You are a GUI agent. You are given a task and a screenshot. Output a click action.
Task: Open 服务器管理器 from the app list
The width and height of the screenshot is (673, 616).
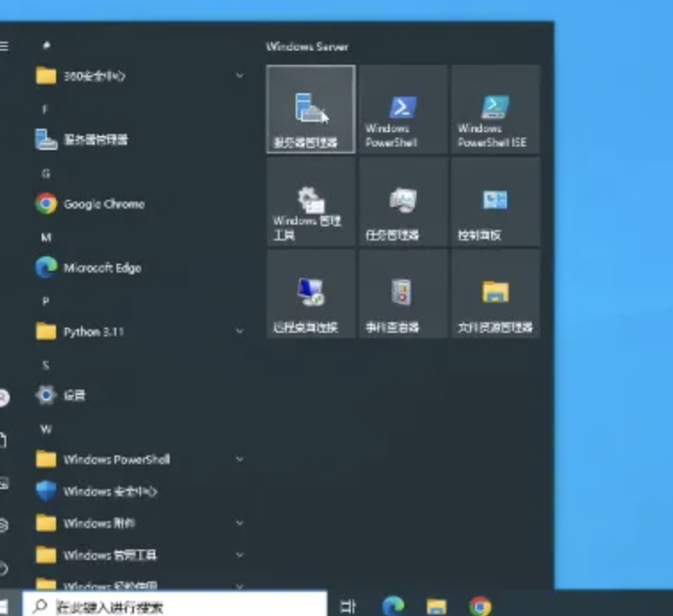point(139,140)
